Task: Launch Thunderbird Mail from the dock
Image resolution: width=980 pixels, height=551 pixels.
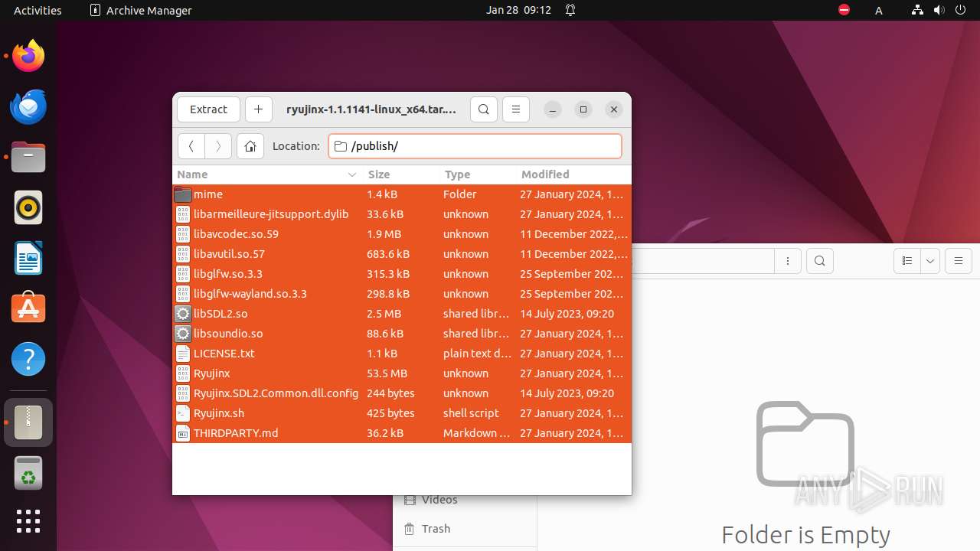Action: pyautogui.click(x=28, y=106)
